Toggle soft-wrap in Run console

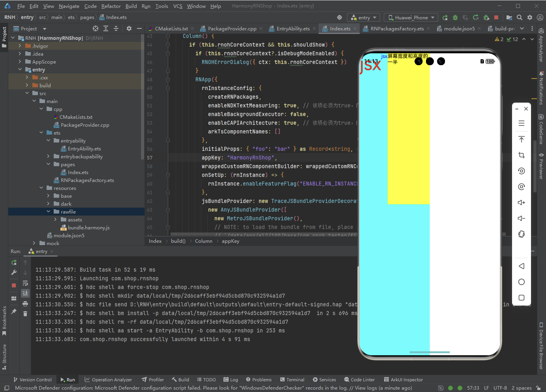[25, 283]
